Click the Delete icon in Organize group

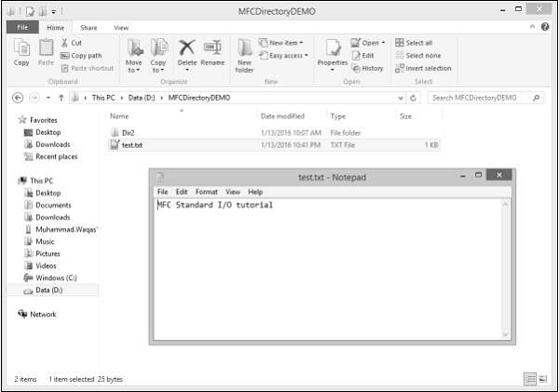(186, 52)
